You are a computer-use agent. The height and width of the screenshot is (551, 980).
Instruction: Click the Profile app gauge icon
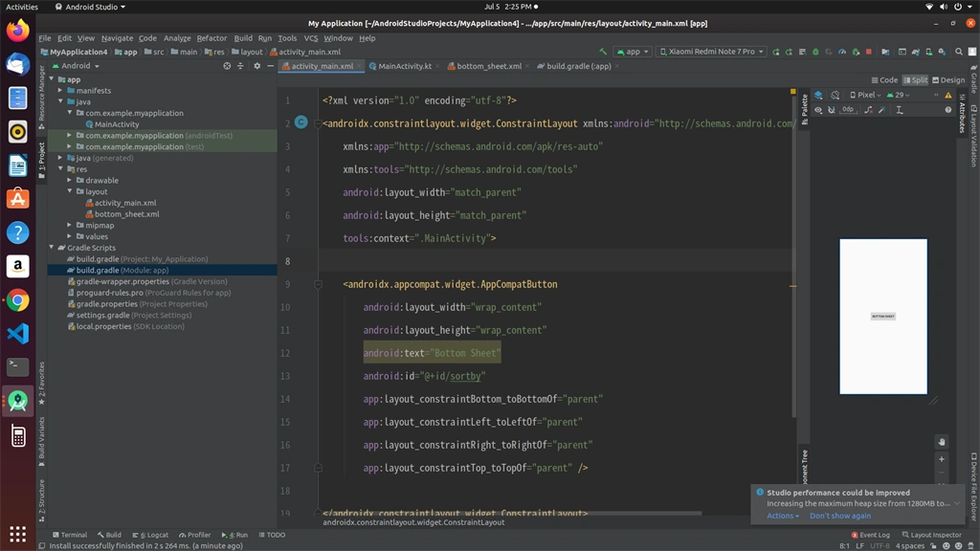point(842,52)
